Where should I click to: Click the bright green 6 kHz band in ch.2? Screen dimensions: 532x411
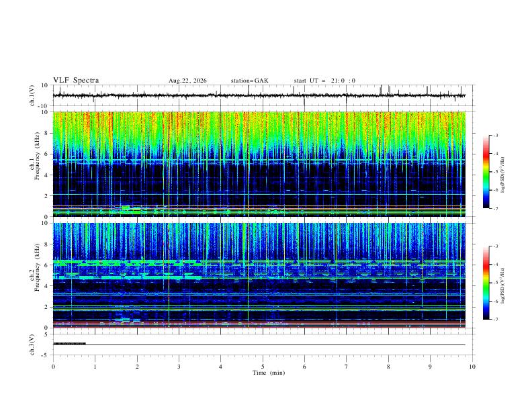pos(127,262)
